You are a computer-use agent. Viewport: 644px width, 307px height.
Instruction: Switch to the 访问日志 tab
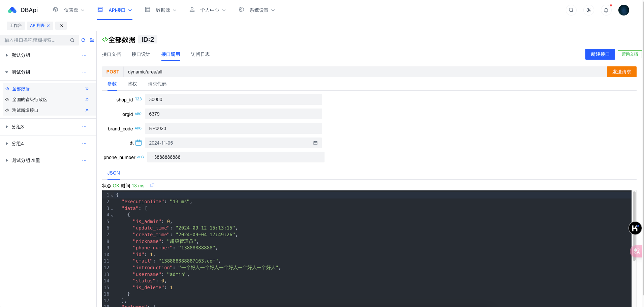[x=200, y=54]
